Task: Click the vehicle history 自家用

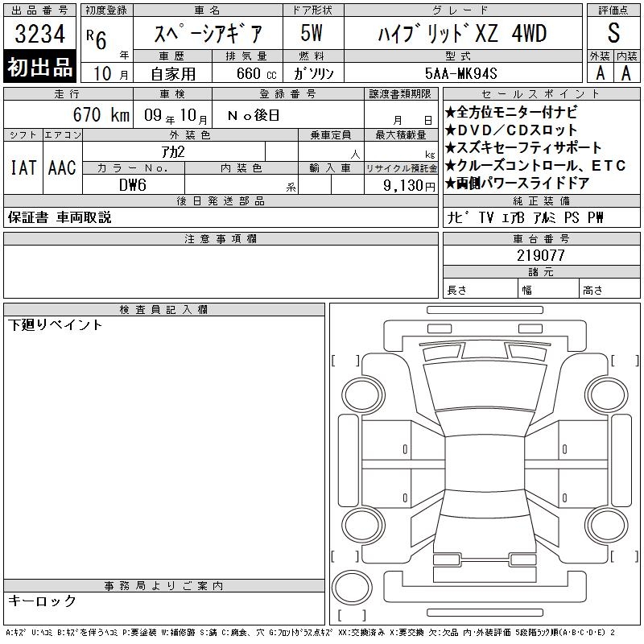Action: [173, 74]
